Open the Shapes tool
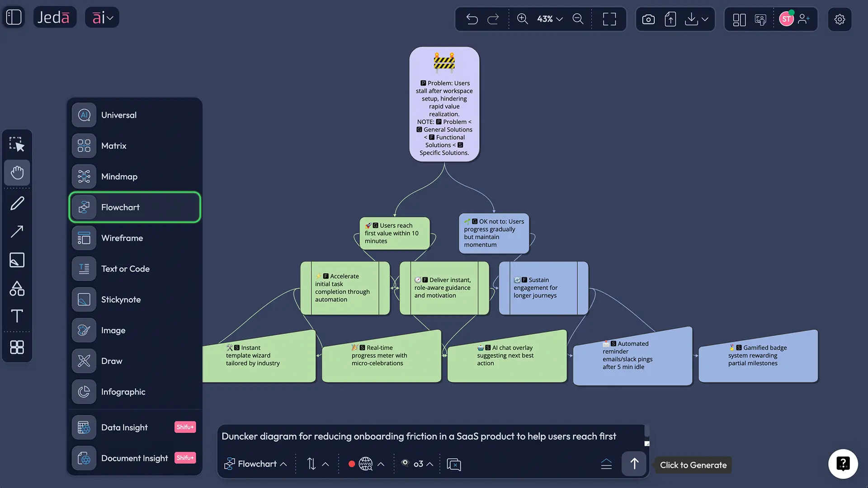The height and width of the screenshot is (488, 868). (17, 288)
